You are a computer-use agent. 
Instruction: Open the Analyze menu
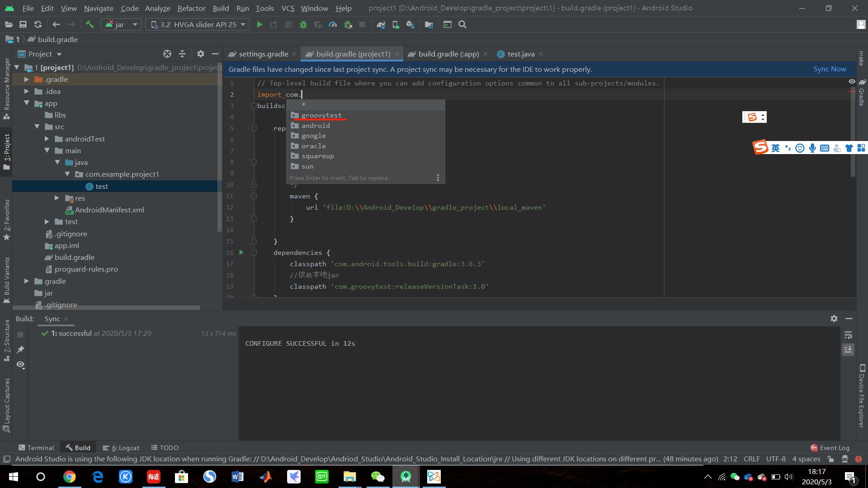point(157,8)
